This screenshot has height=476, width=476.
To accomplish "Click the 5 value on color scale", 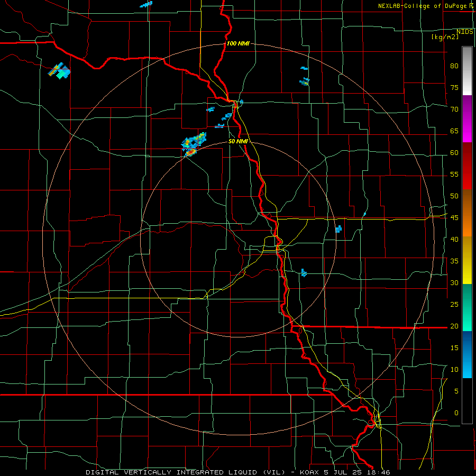I will click(456, 391).
